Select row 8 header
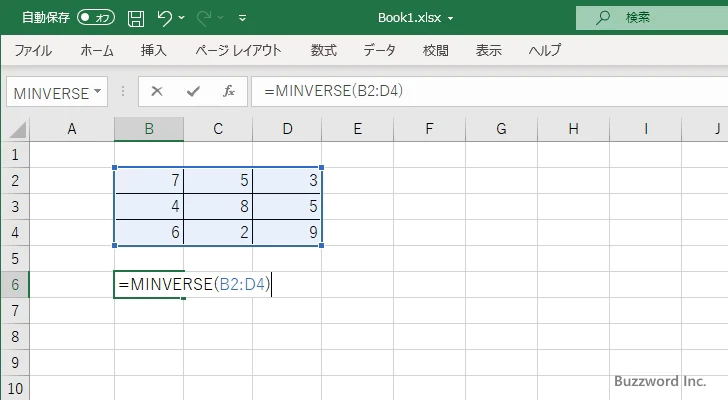The width and height of the screenshot is (728, 400). pos(15,336)
